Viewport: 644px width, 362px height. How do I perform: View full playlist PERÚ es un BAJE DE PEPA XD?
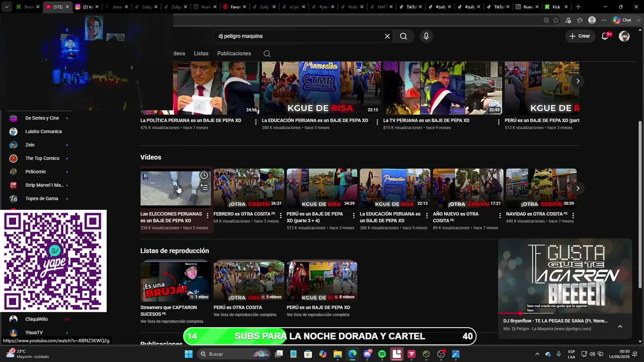318,315
